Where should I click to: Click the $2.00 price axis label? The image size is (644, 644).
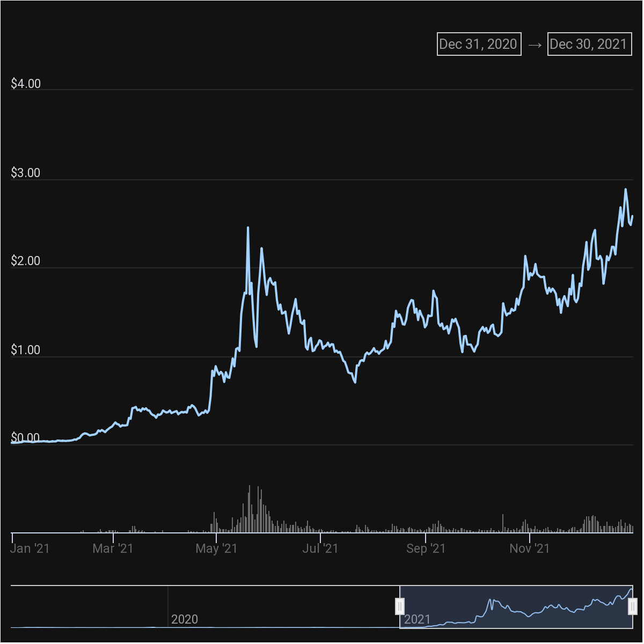26,261
